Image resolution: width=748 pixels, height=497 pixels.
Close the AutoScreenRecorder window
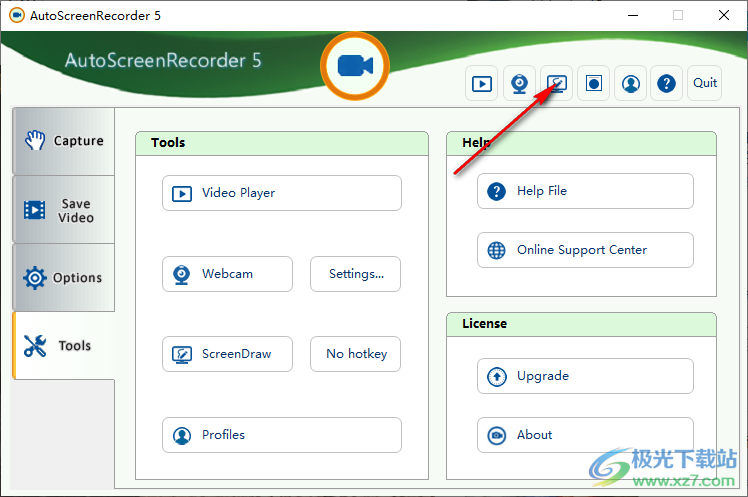coord(724,15)
